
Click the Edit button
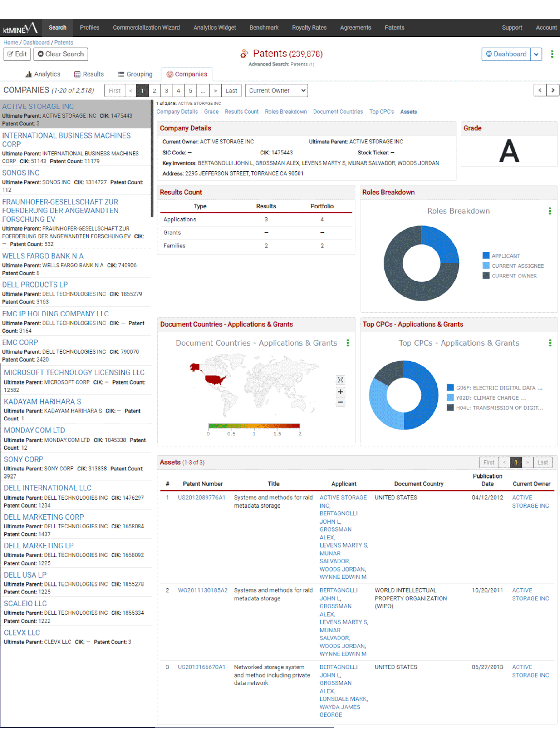tap(17, 54)
